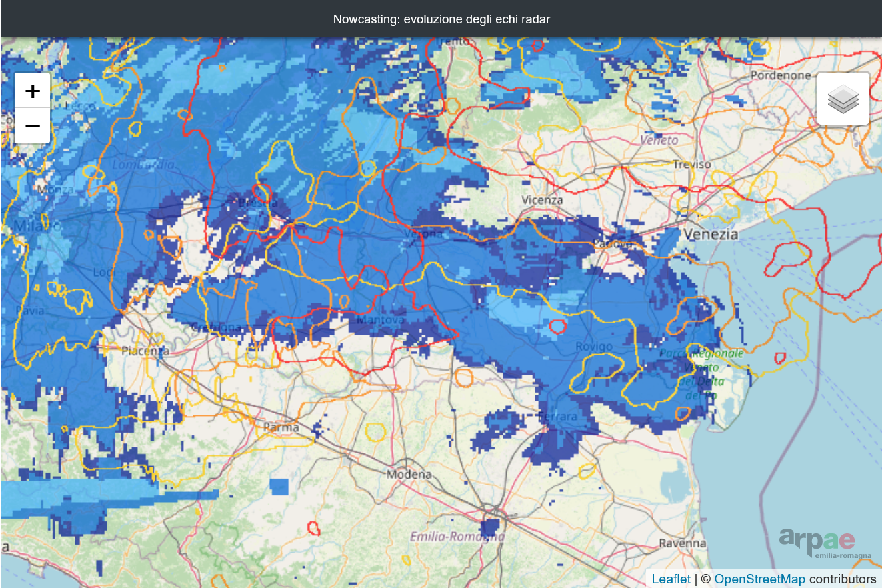Click the small red contour circle above Rovigo
882x588 pixels.
[x=557, y=326]
